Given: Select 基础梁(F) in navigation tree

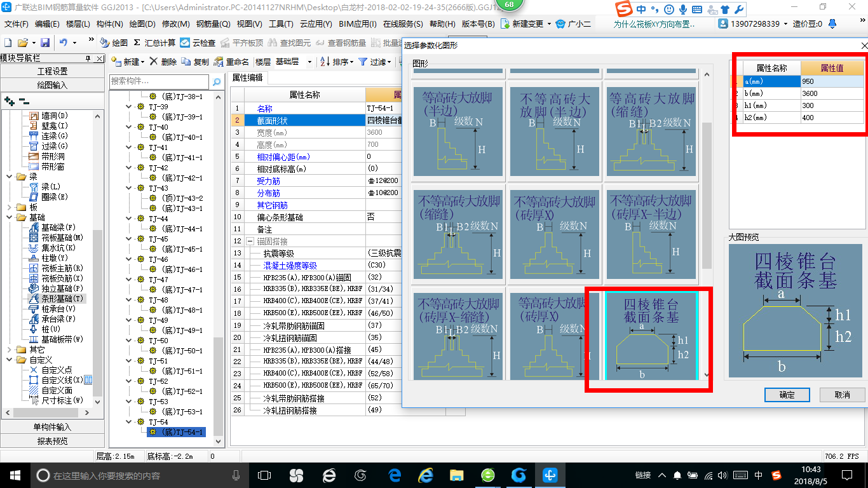Looking at the screenshot, I should click(x=52, y=227).
